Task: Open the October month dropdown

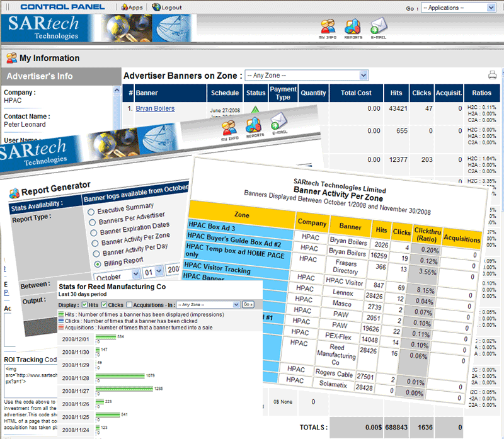Action: click(117, 276)
